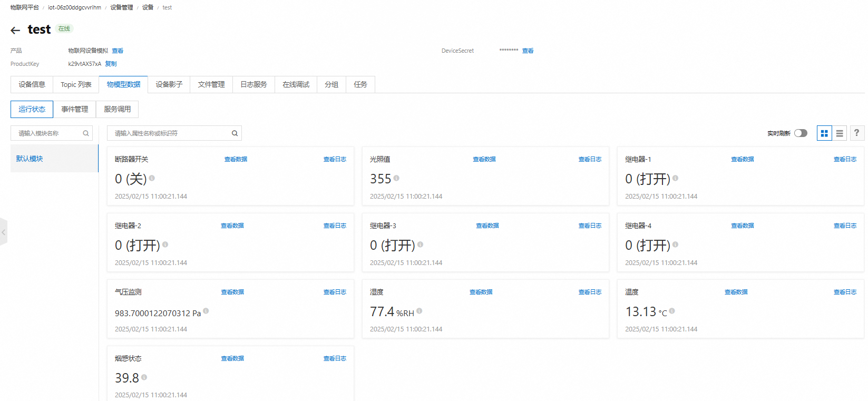
Task: Click the back arrow next to test
Action: (x=15, y=31)
